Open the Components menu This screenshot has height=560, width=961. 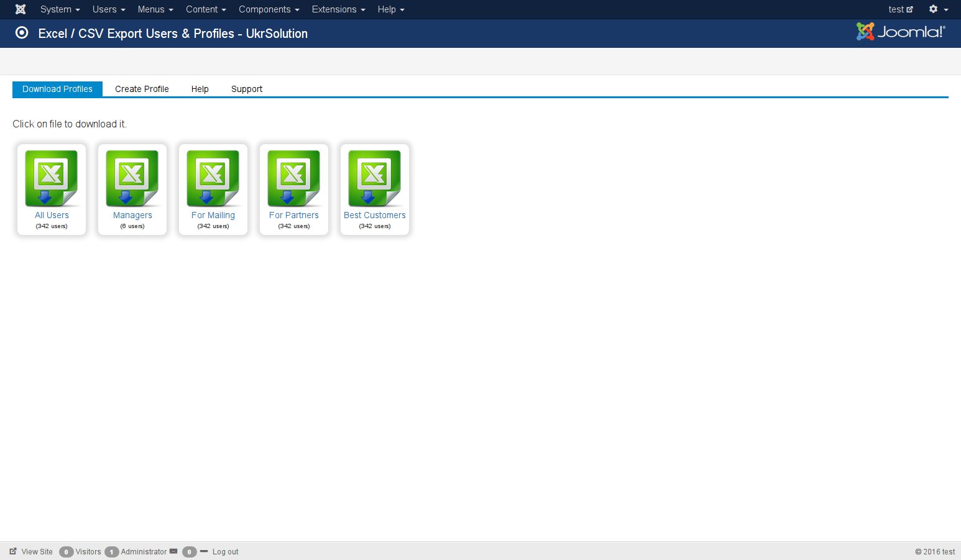tap(269, 9)
